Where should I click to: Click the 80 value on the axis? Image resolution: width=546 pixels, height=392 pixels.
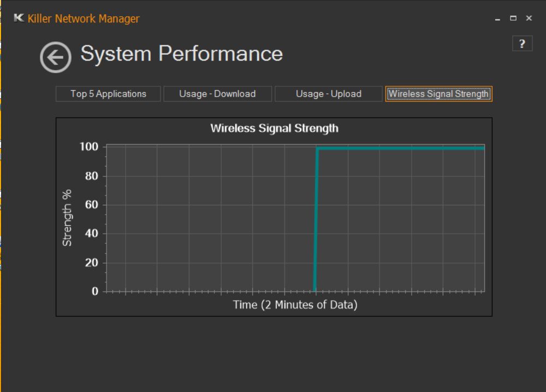click(92, 176)
